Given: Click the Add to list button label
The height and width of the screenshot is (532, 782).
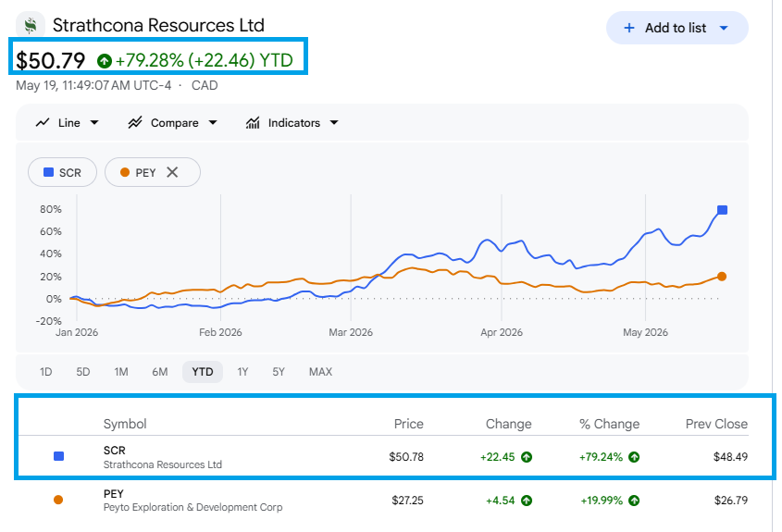Looking at the screenshot, I should click(676, 28).
